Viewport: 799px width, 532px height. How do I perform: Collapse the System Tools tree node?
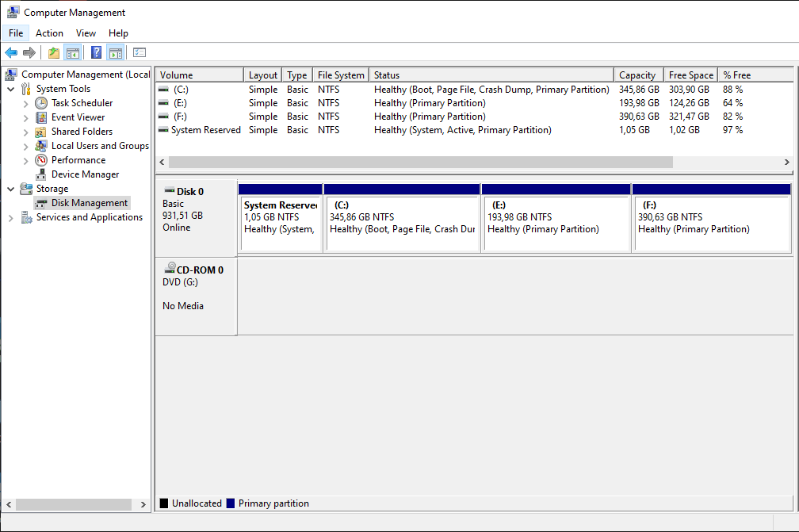pyautogui.click(x=11, y=89)
